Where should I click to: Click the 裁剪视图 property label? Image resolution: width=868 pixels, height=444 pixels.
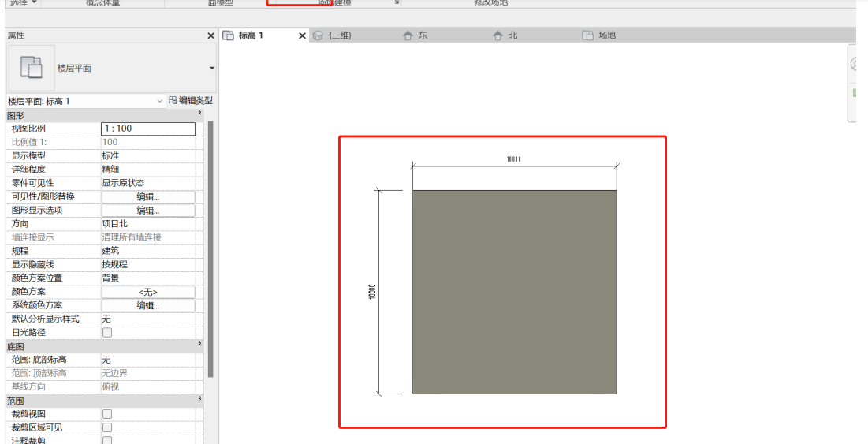click(x=28, y=414)
